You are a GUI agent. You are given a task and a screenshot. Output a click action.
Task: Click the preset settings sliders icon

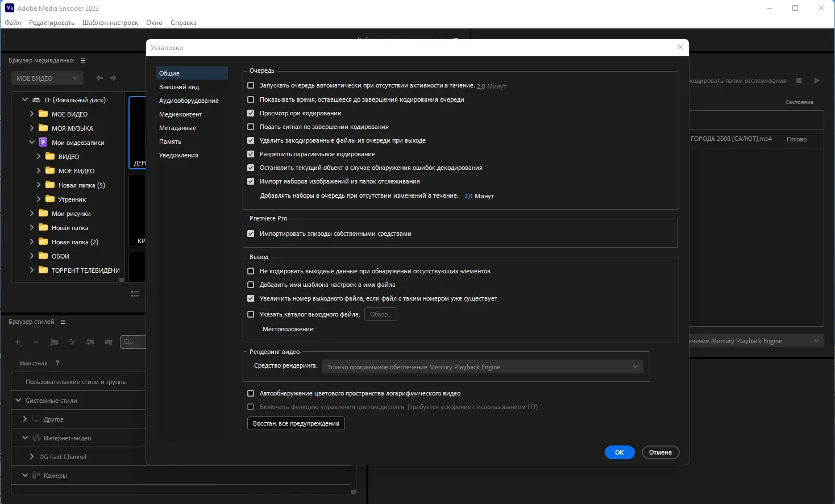click(72, 342)
